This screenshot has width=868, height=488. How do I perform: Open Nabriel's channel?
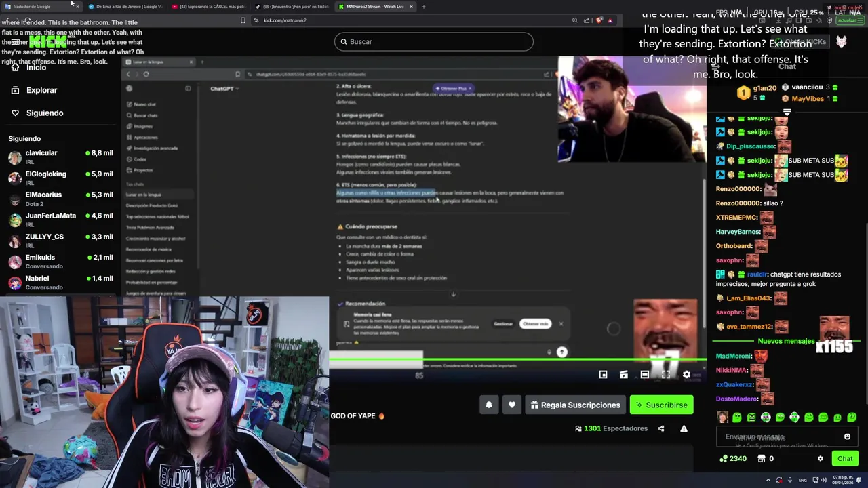pyautogui.click(x=60, y=283)
